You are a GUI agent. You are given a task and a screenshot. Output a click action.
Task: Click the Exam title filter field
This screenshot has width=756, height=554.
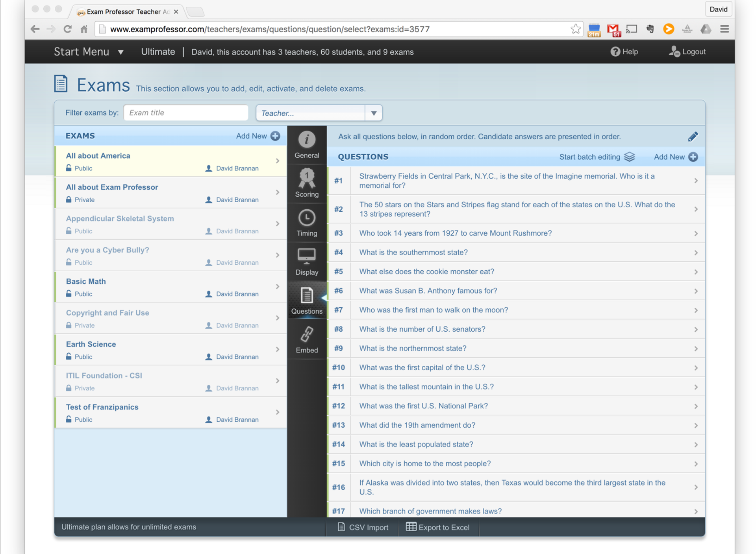pos(186,113)
